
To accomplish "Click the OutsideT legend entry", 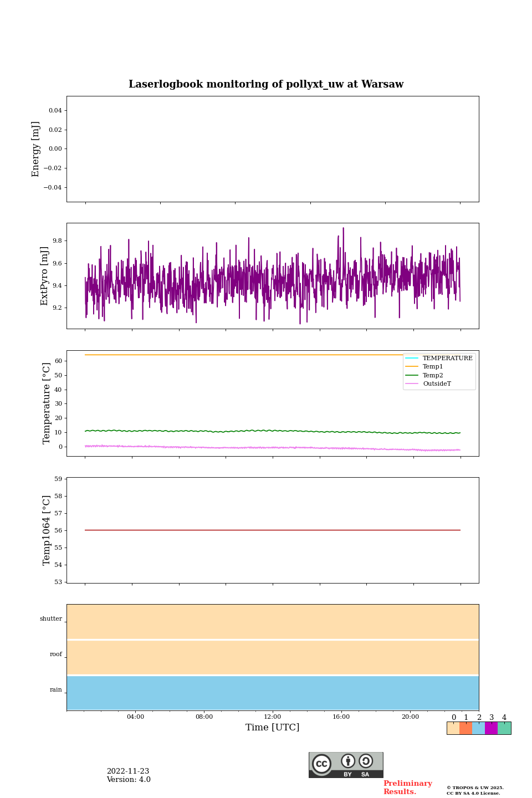I will [428, 384].
